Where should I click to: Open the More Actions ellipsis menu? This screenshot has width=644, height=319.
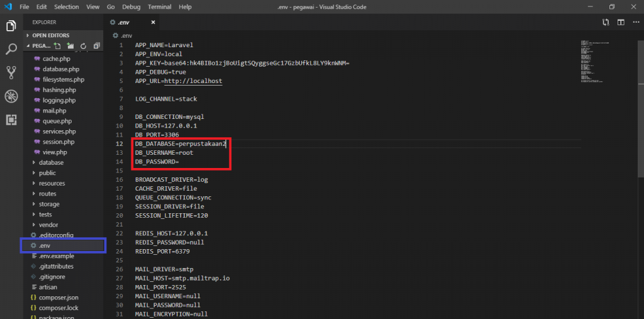634,22
